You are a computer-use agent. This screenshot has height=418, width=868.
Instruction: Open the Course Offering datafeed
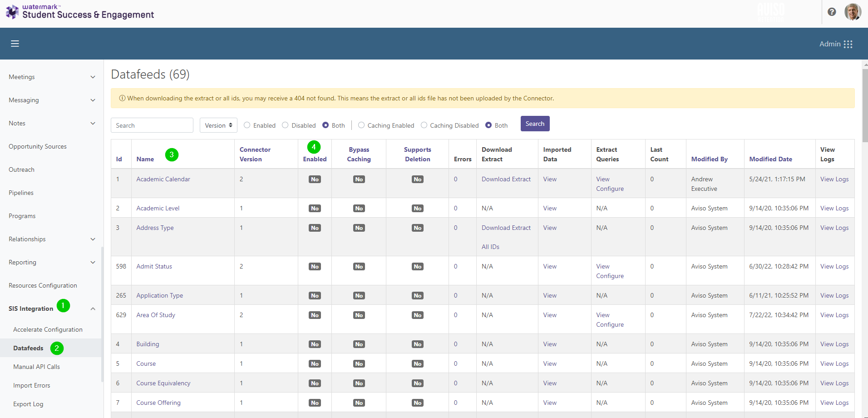[158, 403]
